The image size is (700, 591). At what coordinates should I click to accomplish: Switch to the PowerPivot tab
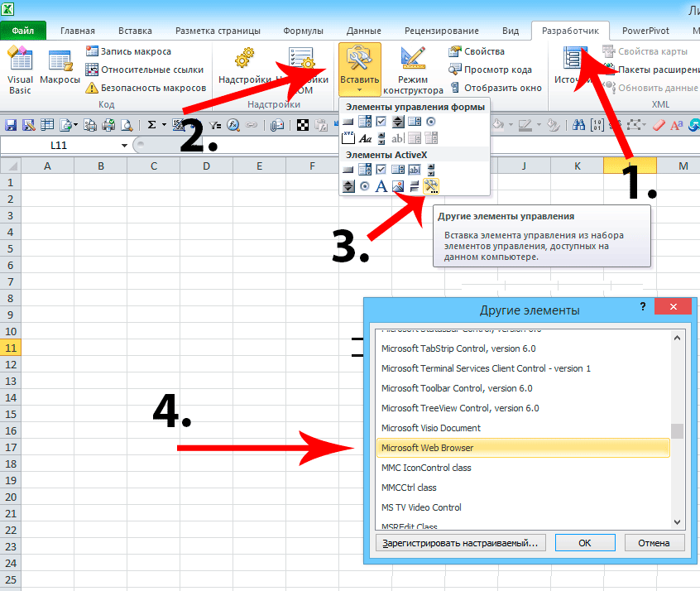[645, 31]
